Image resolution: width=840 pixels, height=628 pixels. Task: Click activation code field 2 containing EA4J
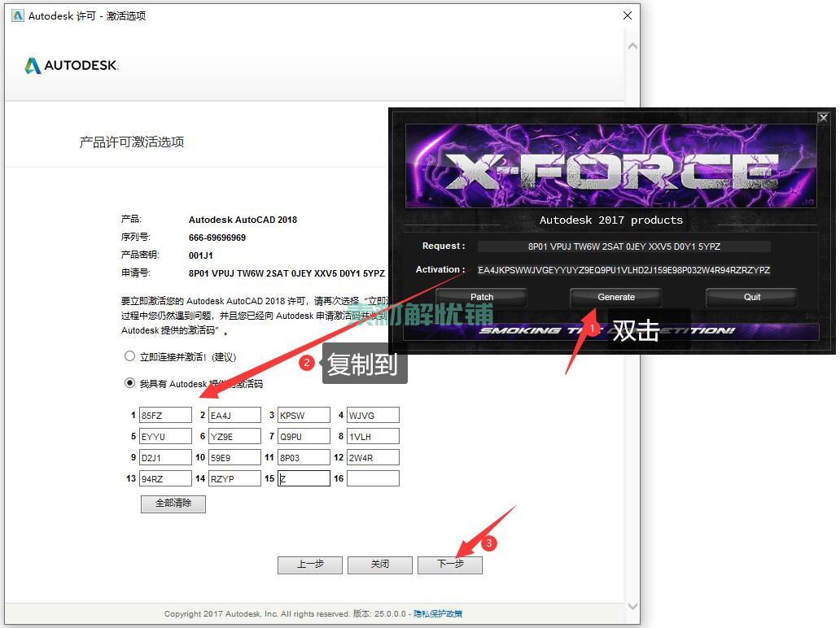point(234,415)
